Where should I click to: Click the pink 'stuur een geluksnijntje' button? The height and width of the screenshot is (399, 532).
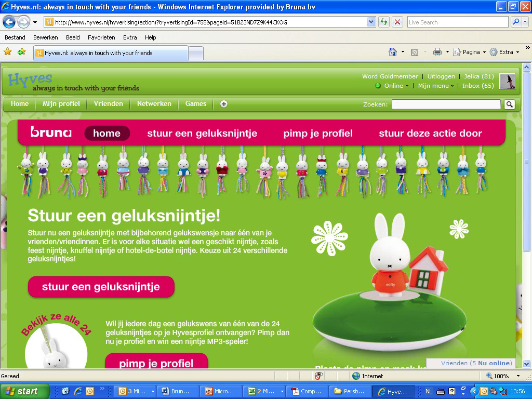point(101,287)
